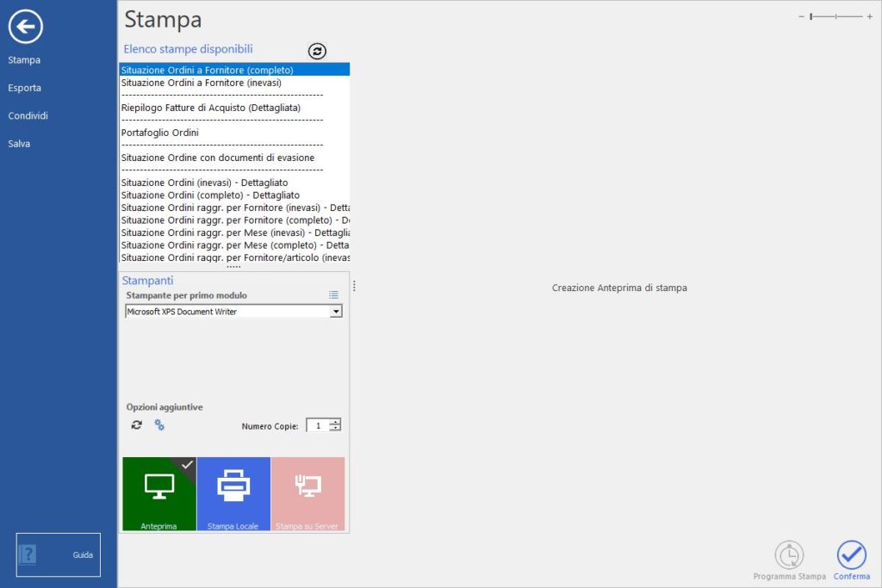Screen dimensions: 882x588
Task: Select Situazione Ordini a Fornitore (completo)
Action: [234, 70]
